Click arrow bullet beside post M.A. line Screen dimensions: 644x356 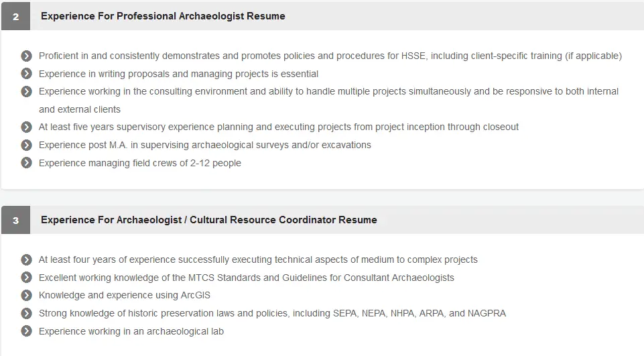click(x=27, y=145)
